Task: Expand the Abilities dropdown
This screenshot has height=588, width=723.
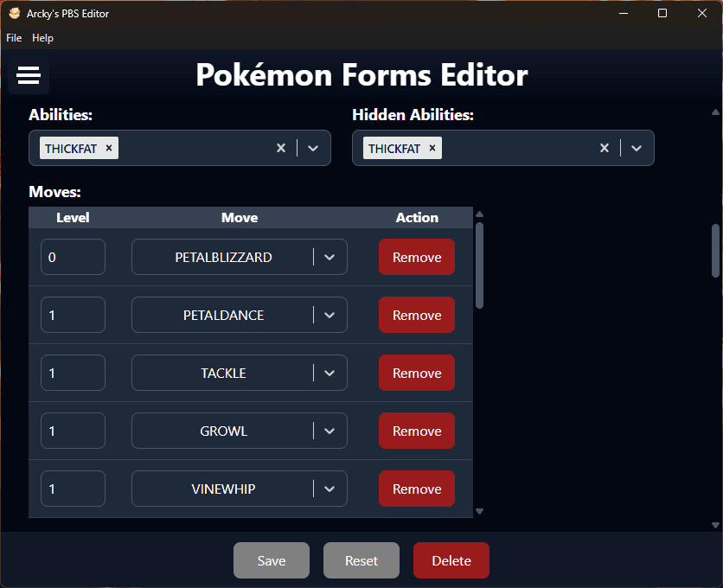Action: [x=313, y=148]
